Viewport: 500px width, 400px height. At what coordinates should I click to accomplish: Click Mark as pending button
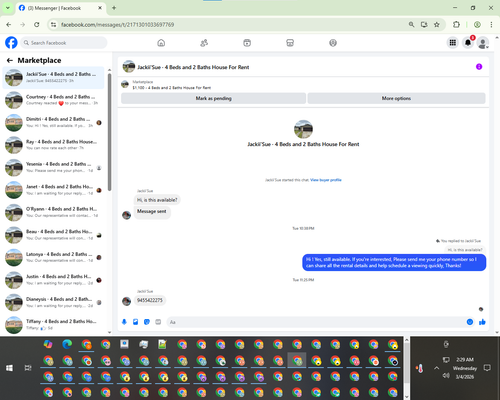click(213, 98)
